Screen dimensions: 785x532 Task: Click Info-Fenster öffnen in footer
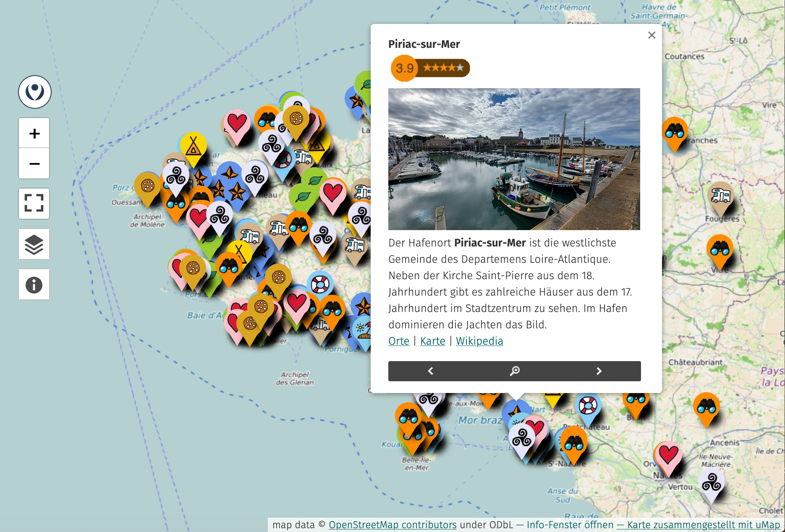[x=570, y=525]
